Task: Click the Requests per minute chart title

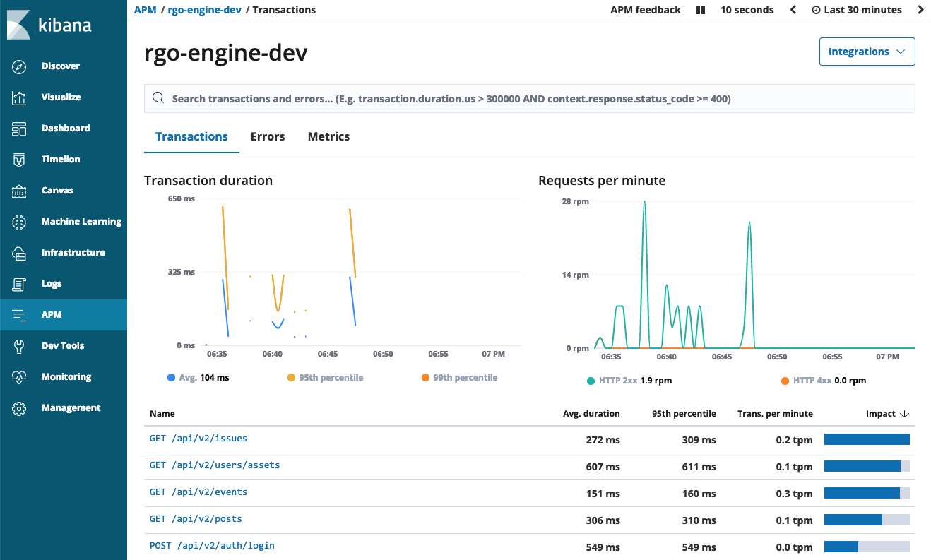Action: [x=602, y=180]
